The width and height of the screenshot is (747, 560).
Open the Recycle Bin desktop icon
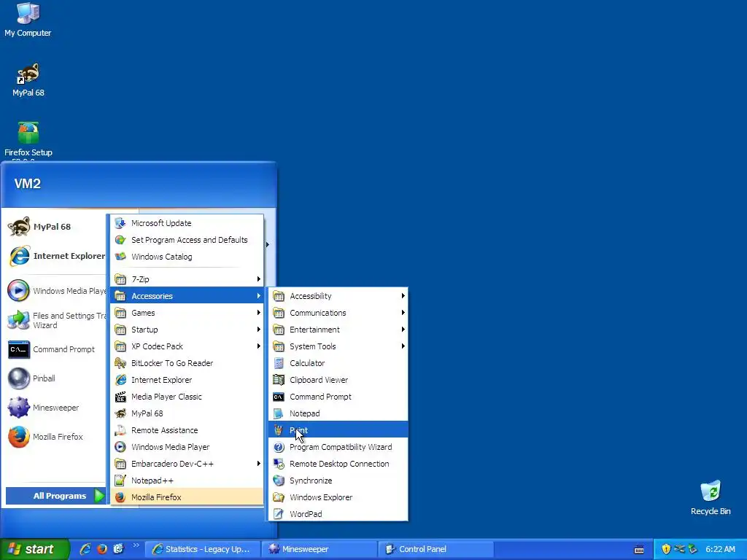(x=711, y=498)
